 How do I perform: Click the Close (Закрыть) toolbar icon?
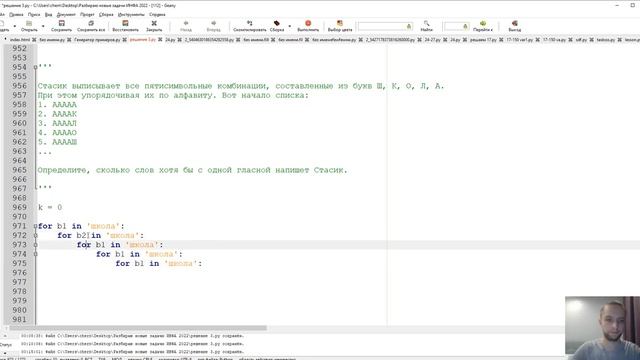pyautogui.click(x=154, y=24)
